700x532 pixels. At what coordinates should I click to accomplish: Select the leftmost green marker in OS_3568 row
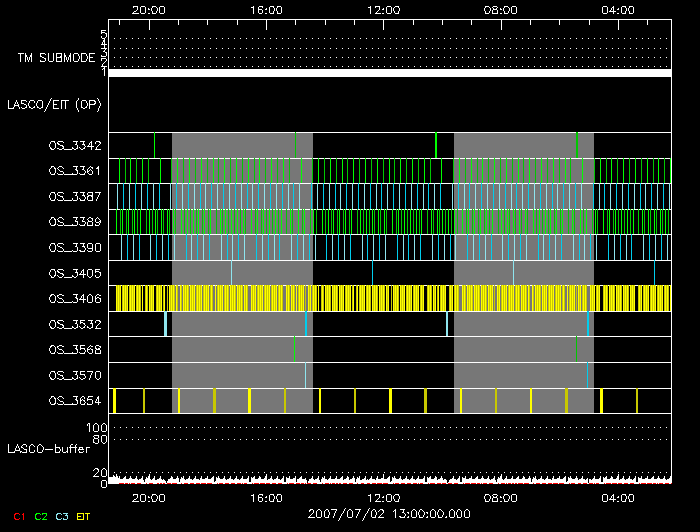click(294, 349)
